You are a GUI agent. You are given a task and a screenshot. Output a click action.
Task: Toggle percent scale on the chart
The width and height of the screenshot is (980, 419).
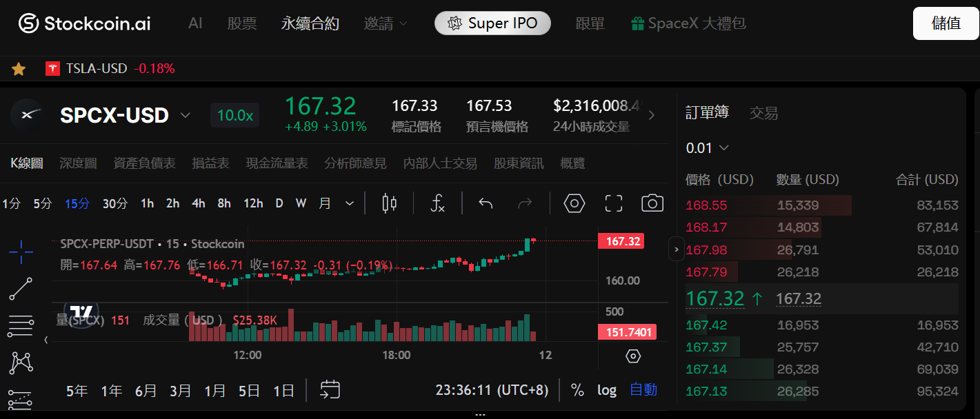pos(578,390)
